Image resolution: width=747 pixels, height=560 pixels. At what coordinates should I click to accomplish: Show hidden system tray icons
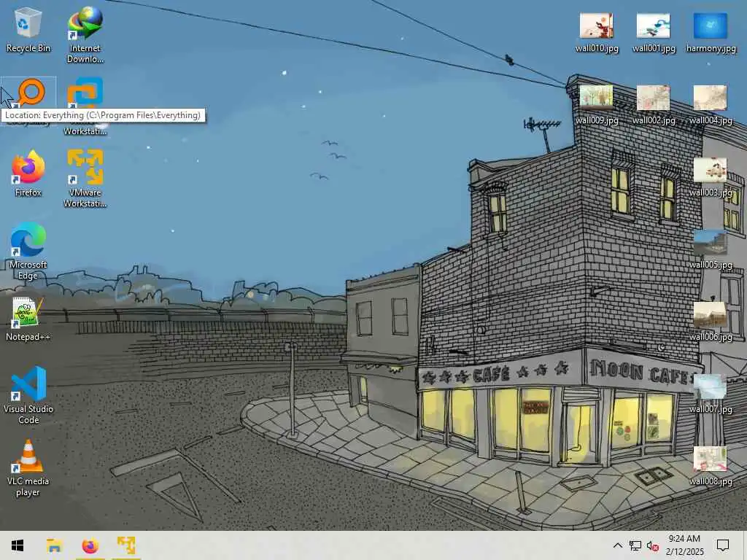(617, 545)
